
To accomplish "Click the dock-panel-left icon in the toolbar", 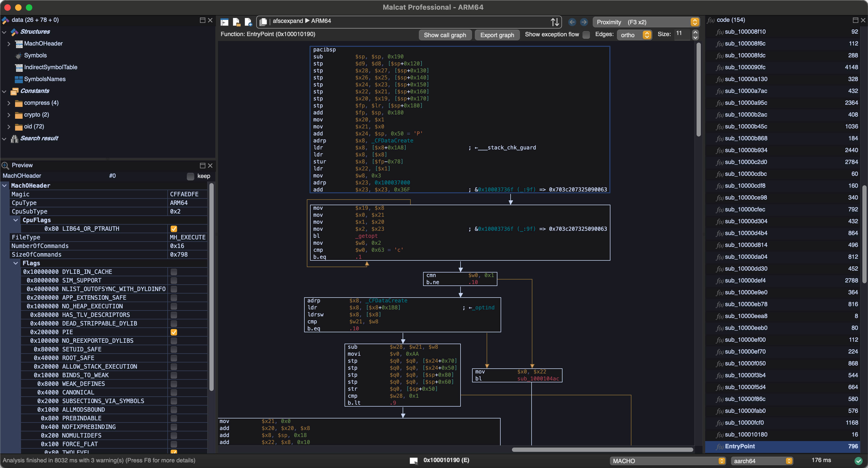I will click(224, 21).
